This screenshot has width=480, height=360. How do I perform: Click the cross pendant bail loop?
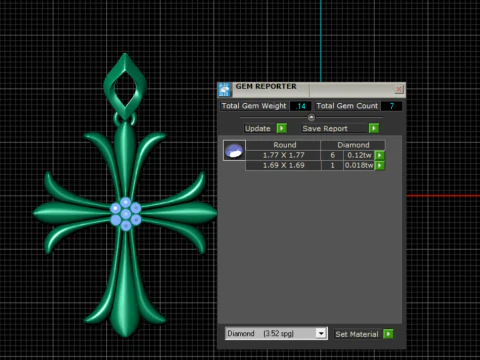[125, 85]
